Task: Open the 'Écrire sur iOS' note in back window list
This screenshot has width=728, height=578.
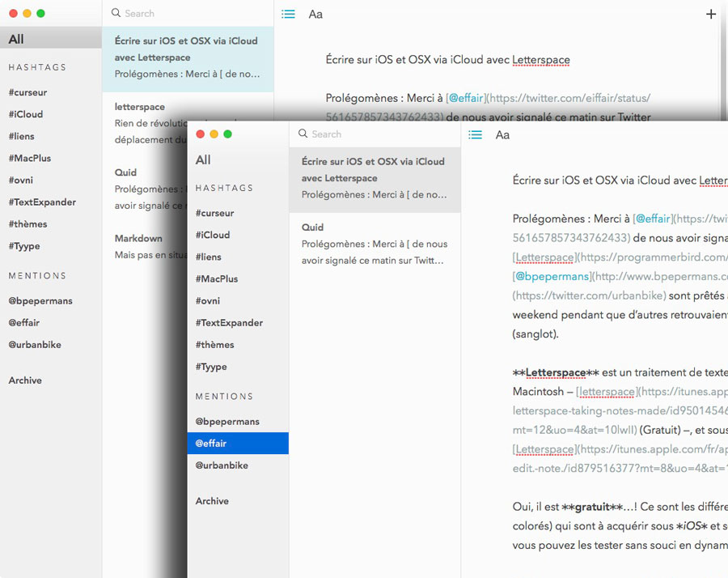Action: coord(188,59)
